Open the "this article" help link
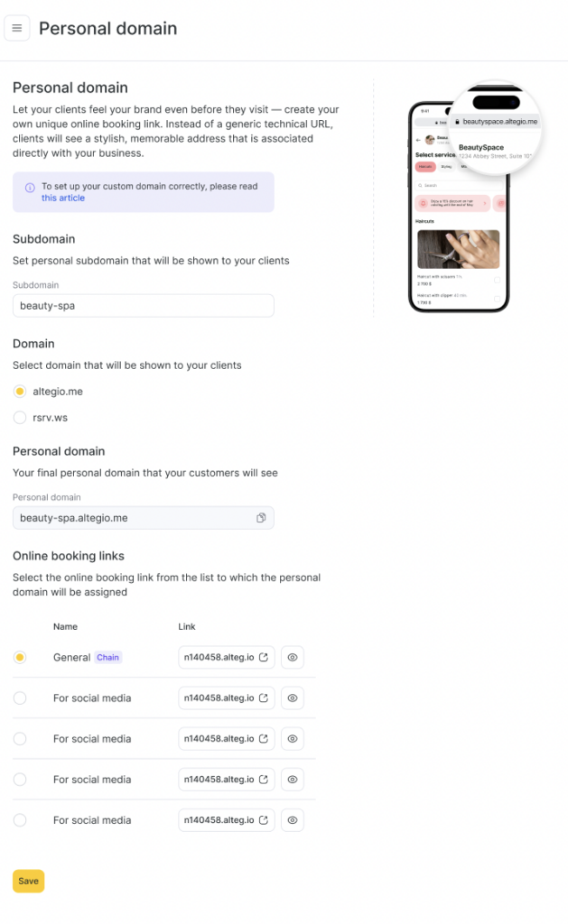This screenshot has height=924, width=568. [x=63, y=198]
